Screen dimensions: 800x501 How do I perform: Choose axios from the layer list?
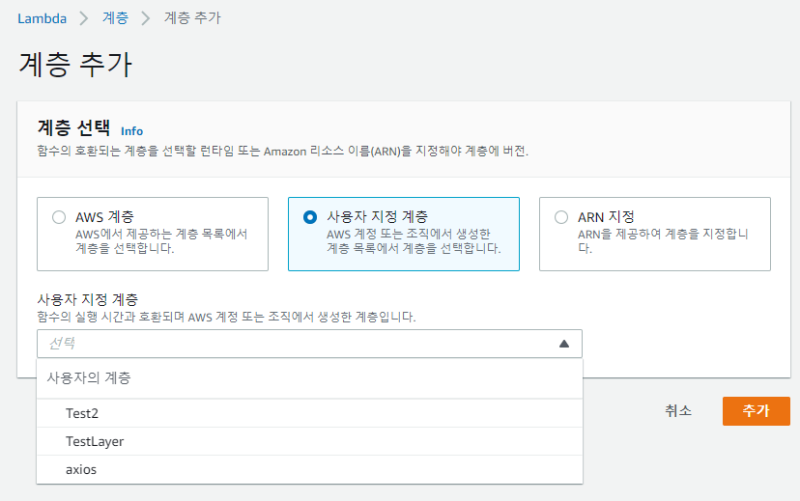pyautogui.click(x=82, y=469)
